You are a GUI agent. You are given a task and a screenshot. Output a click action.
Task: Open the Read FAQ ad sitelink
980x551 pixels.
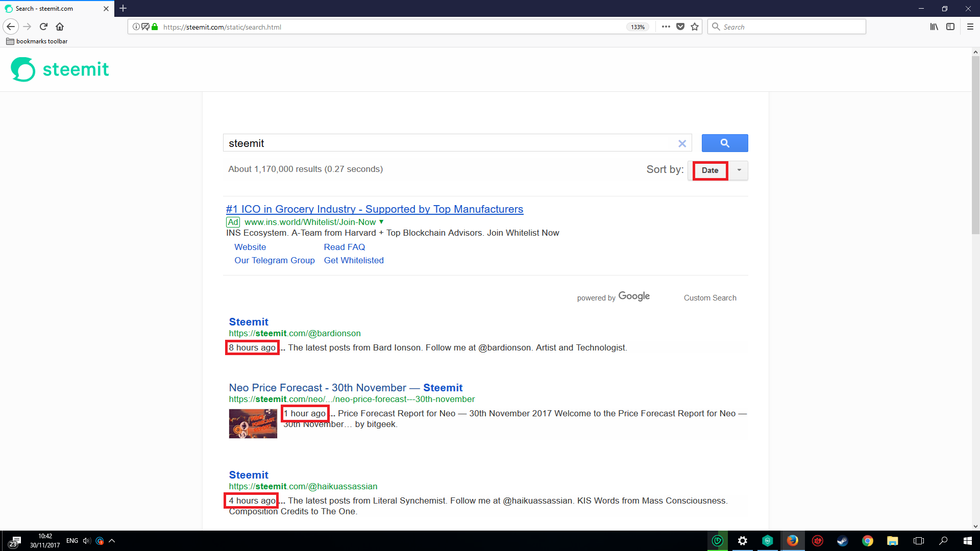[x=345, y=247]
